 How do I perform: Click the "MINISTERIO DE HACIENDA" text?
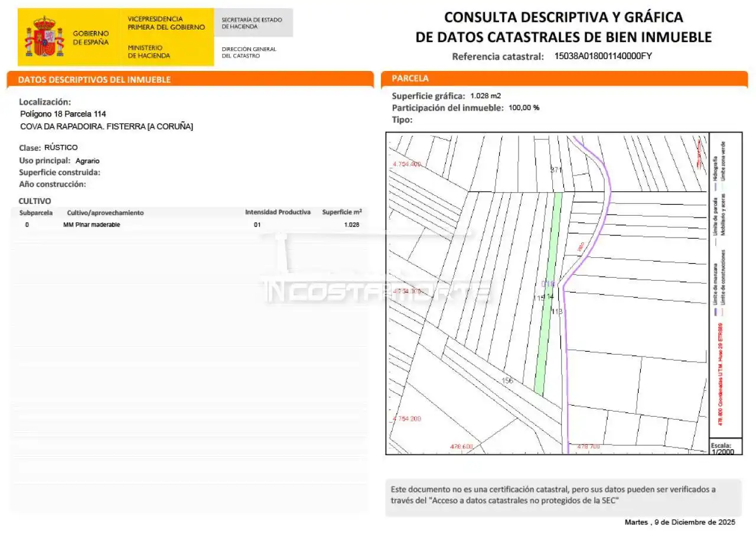pos(149,51)
